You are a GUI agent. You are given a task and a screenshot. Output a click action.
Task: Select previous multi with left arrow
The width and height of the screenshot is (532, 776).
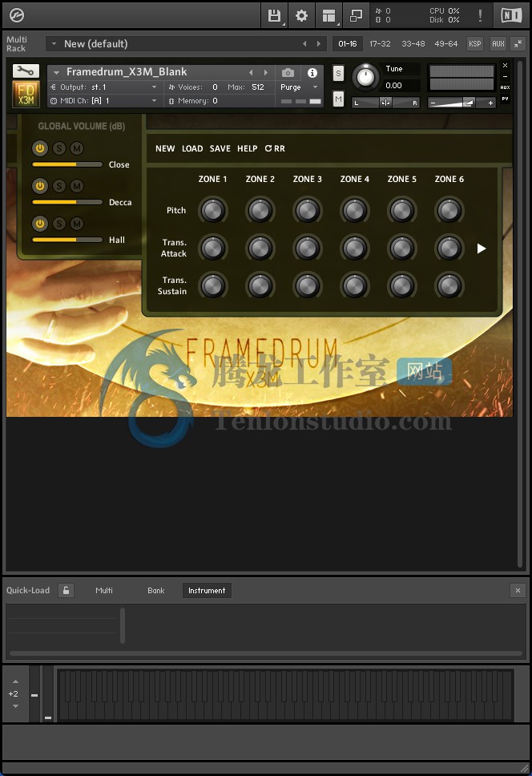click(304, 43)
